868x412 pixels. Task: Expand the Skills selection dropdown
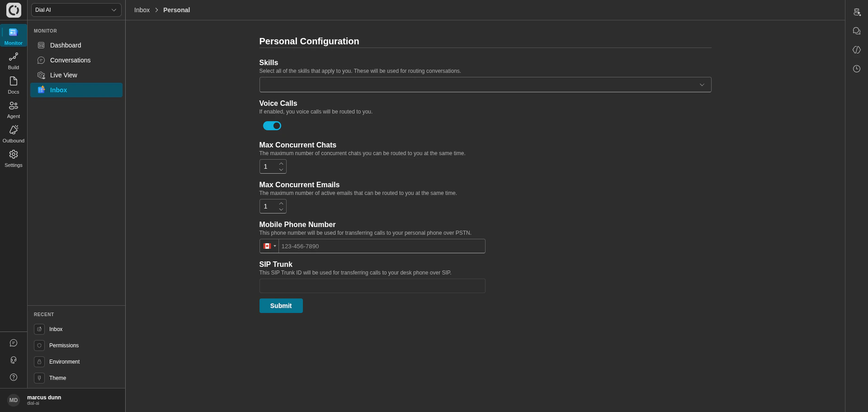[485, 85]
